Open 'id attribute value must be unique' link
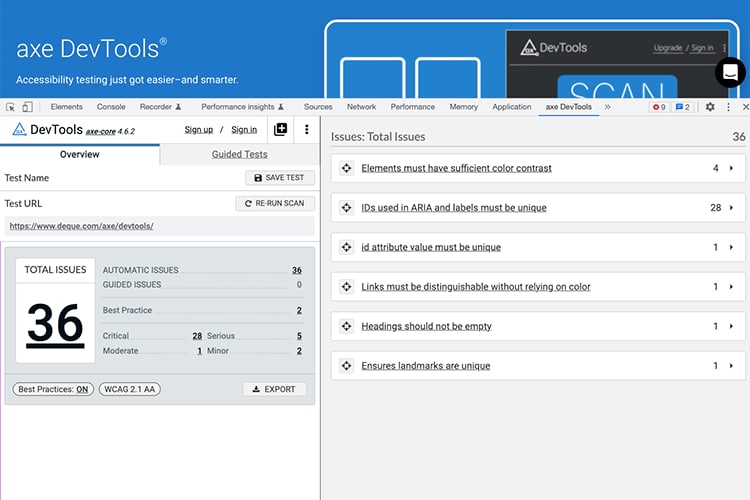This screenshot has height=500, width=750. click(x=431, y=247)
